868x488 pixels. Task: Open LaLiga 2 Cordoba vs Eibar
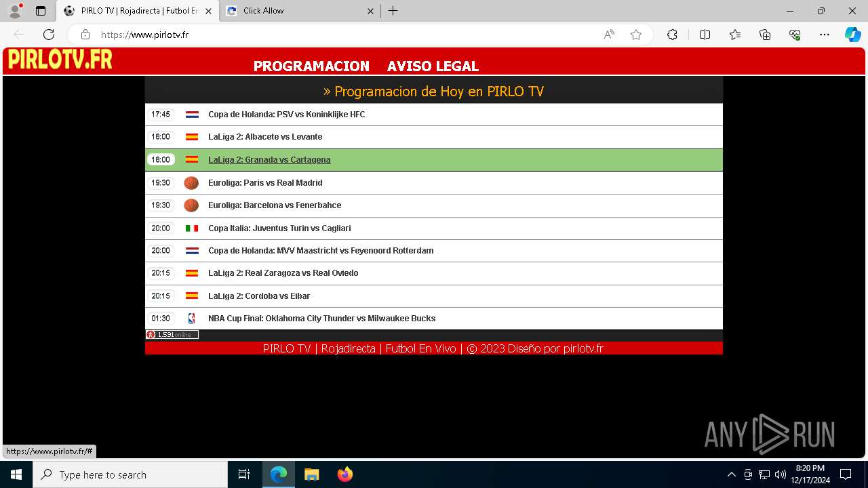pos(259,296)
